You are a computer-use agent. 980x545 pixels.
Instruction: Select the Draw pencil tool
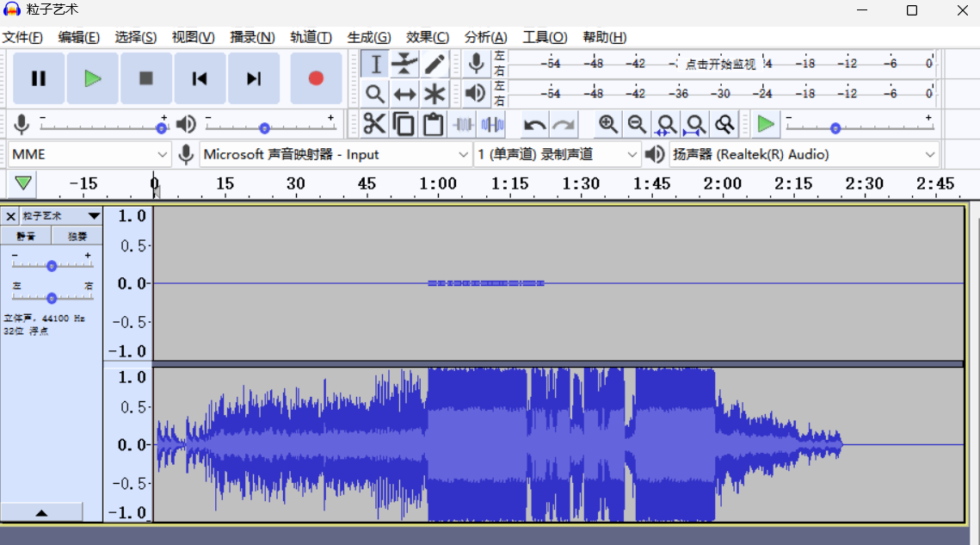pos(435,65)
